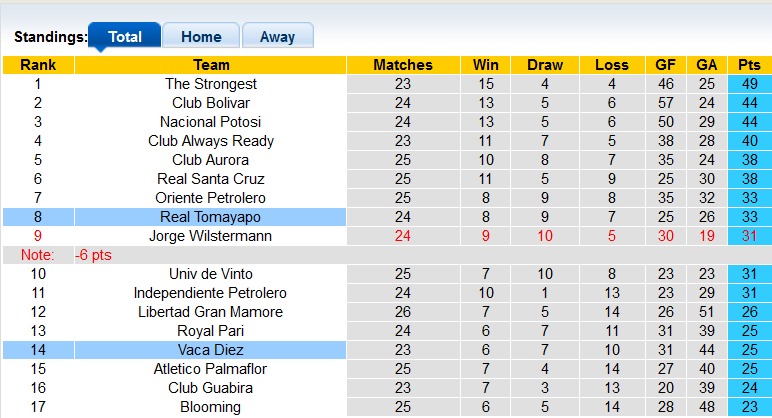Select highlighted Real Tomayapo row
Viewport: 772px width, 418px height.
[x=211, y=217]
